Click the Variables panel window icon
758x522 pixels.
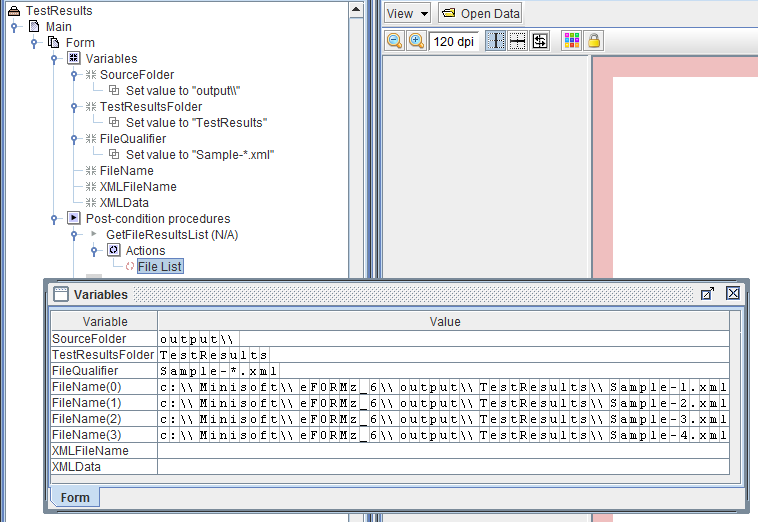61,294
